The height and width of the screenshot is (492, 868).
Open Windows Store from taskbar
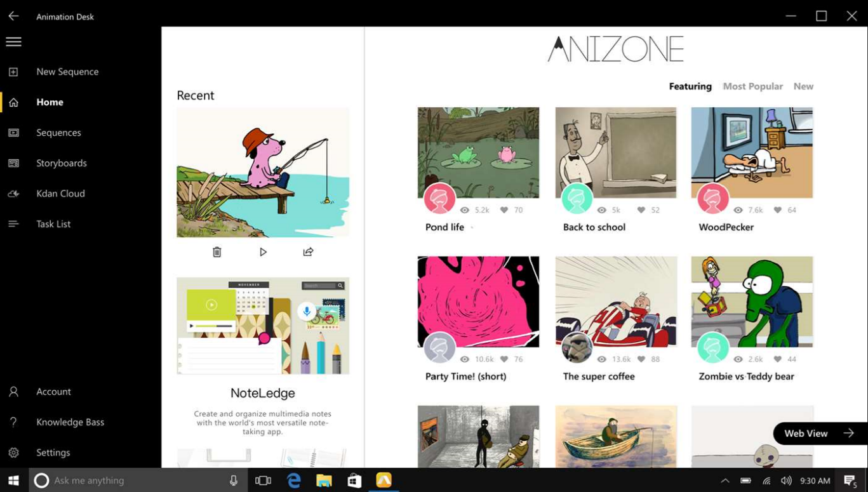(354, 481)
